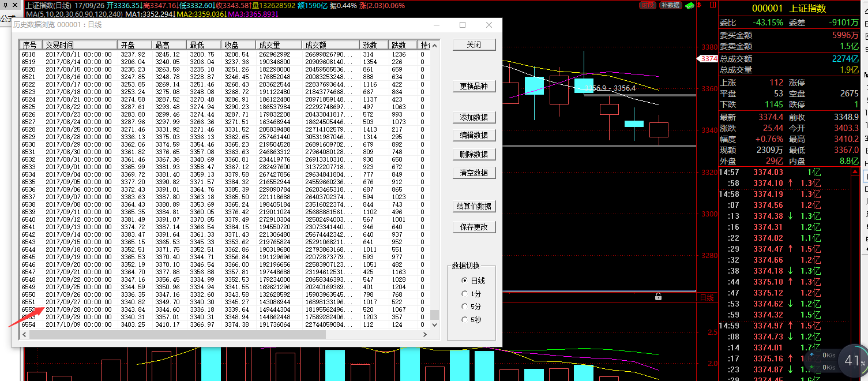Click the 14:57 tick row 3374.03

[784, 172]
